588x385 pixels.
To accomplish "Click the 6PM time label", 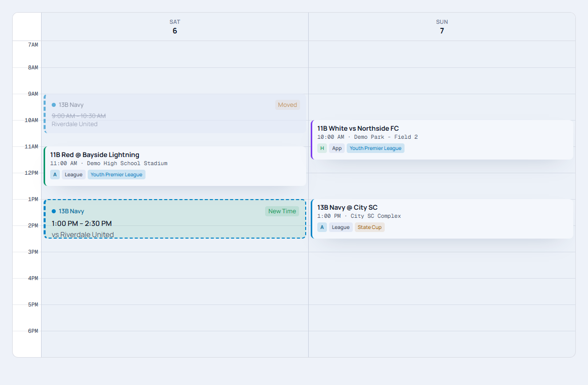I will tap(33, 331).
